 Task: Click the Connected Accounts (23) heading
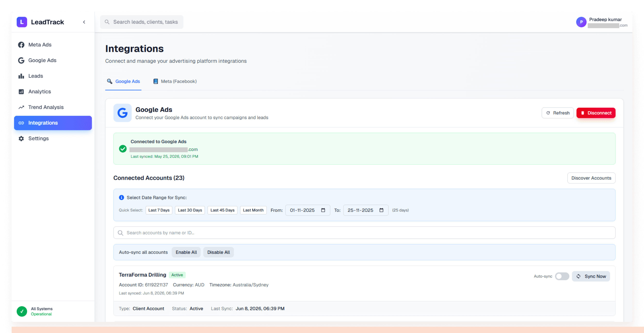(x=149, y=178)
